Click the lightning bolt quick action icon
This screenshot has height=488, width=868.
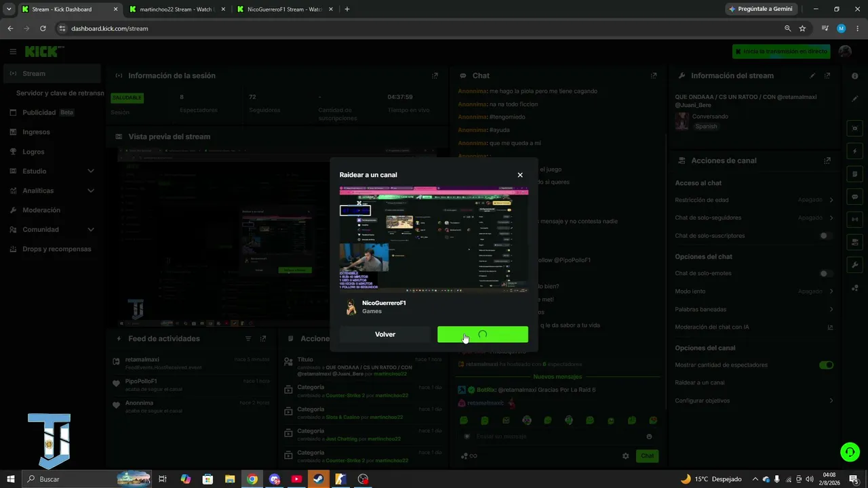click(855, 151)
